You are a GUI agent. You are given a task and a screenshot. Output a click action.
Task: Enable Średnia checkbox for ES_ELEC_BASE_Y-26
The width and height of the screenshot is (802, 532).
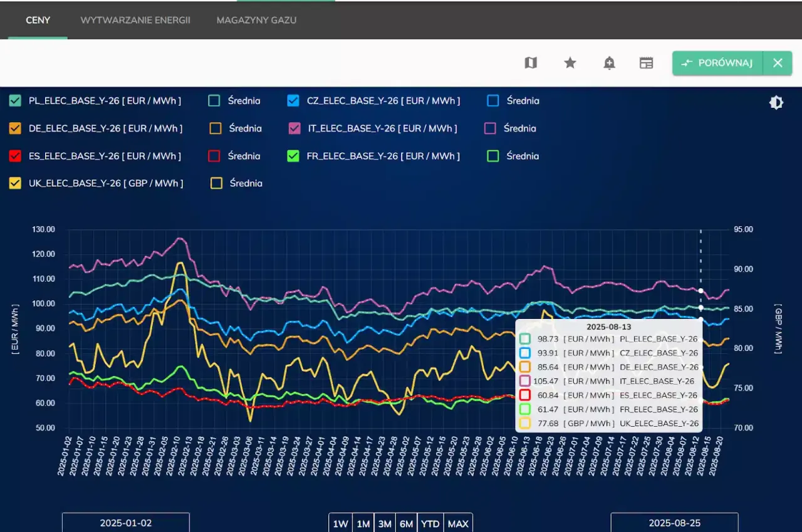214,156
